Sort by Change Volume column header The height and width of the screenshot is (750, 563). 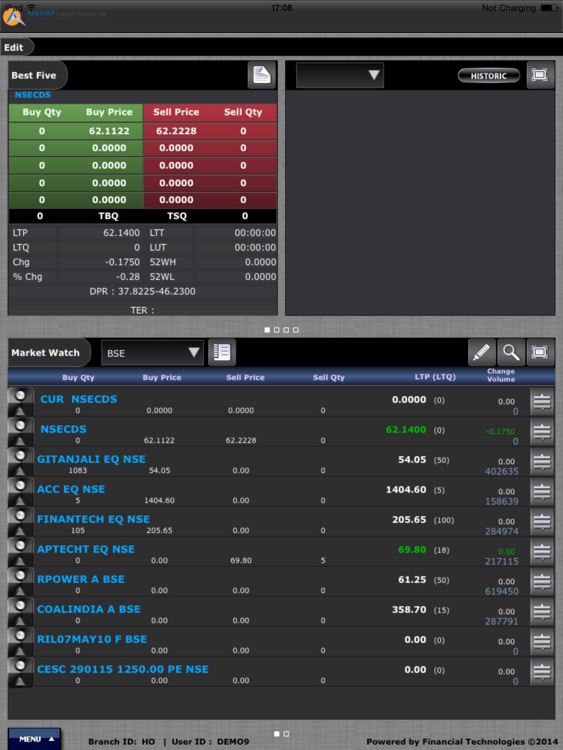coord(501,375)
